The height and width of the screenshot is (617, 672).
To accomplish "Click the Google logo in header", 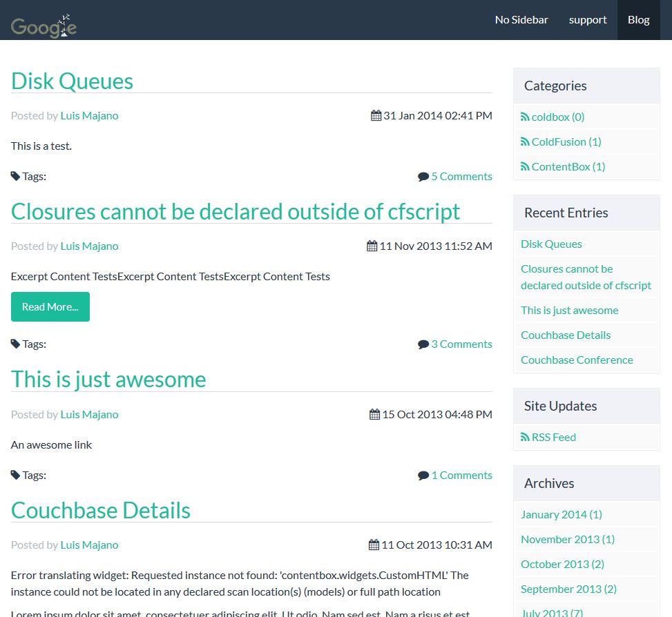I will point(44,26).
